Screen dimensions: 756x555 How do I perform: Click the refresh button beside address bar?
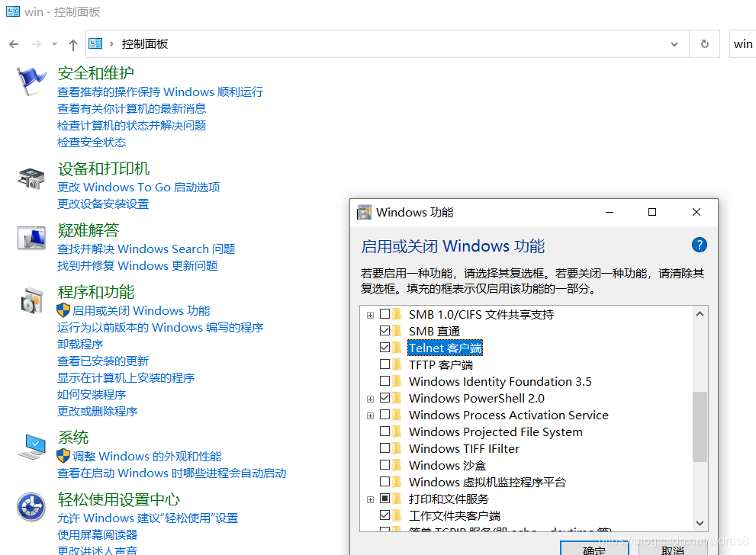[704, 44]
